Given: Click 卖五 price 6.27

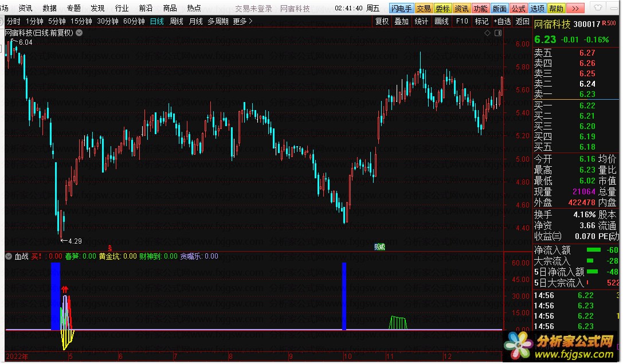Looking at the screenshot, I should click(x=587, y=53).
